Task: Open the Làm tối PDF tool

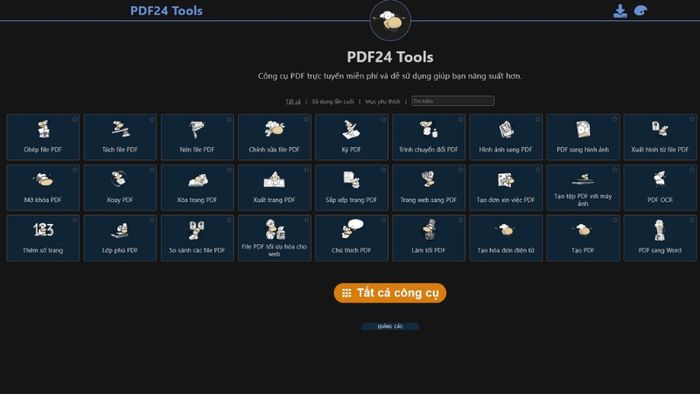Action: coord(429,238)
